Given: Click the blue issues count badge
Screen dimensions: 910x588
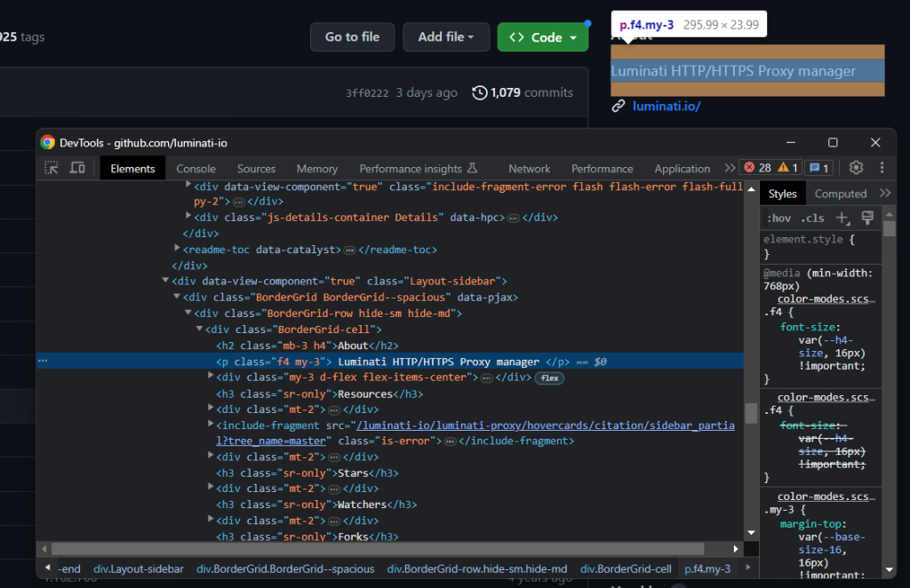Looking at the screenshot, I should tap(819, 168).
